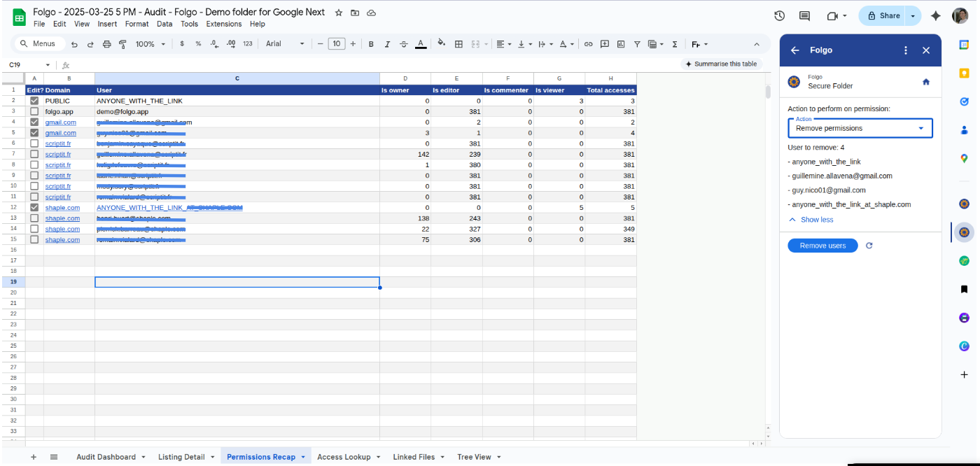Switch to the Tree View tab
The height and width of the screenshot is (466, 980).
point(479,457)
